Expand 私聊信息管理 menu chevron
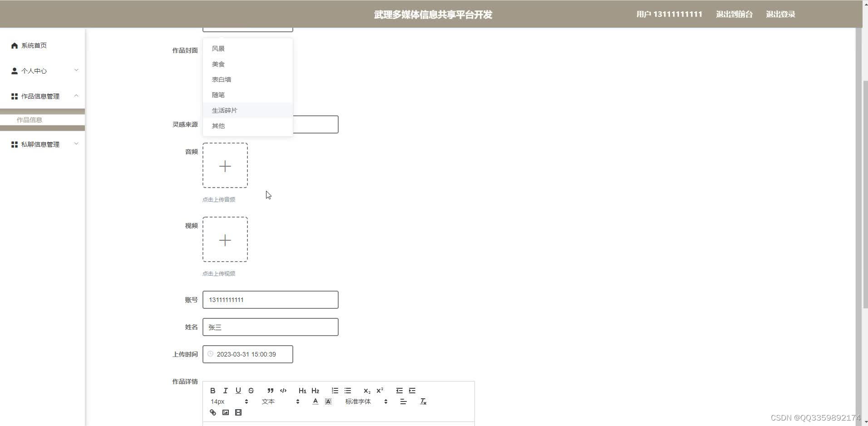Image resolution: width=868 pixels, height=426 pixels. pyautogui.click(x=76, y=144)
